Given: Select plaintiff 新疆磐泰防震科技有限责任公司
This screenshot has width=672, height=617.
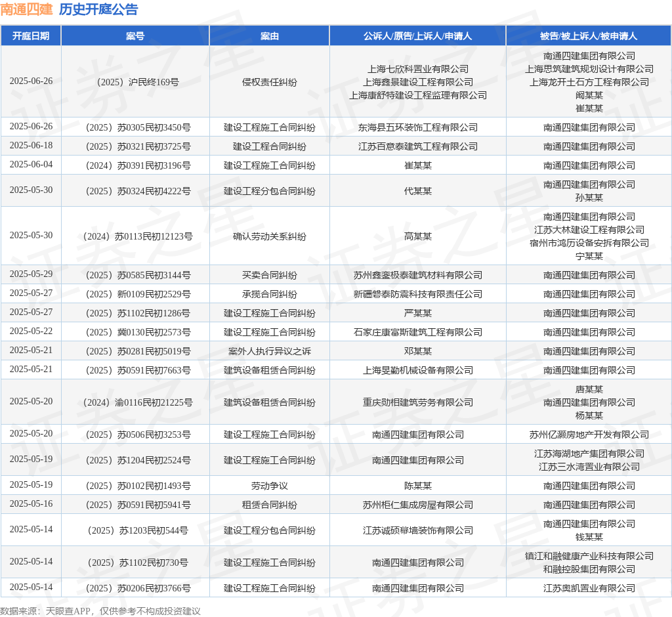Looking at the screenshot, I should coord(418,294).
